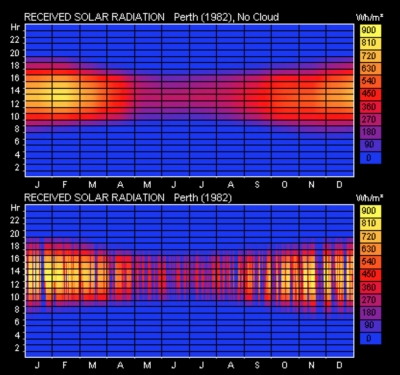Select the S month label under bottom chart
The width and height of the screenshot is (400, 375).
(x=257, y=365)
